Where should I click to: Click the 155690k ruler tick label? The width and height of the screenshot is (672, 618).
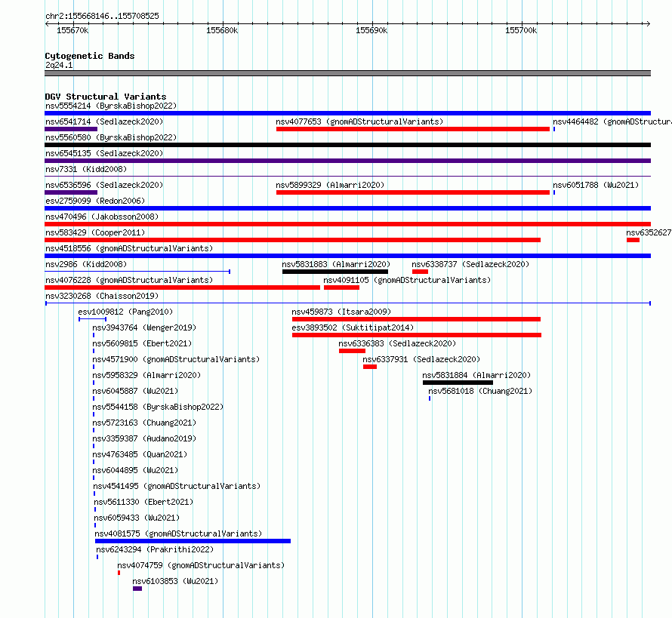(x=371, y=30)
